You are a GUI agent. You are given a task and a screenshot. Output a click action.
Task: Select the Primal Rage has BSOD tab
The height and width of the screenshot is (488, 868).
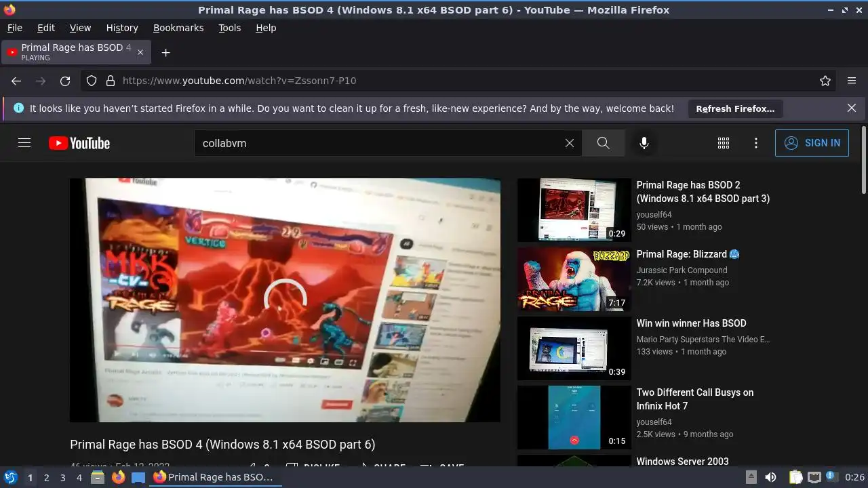click(77, 52)
